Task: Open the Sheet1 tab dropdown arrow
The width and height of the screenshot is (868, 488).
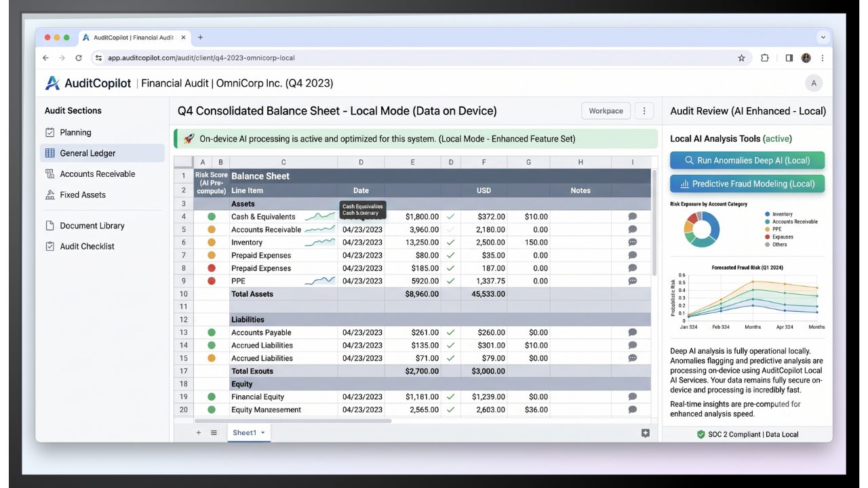Action: pos(263,433)
